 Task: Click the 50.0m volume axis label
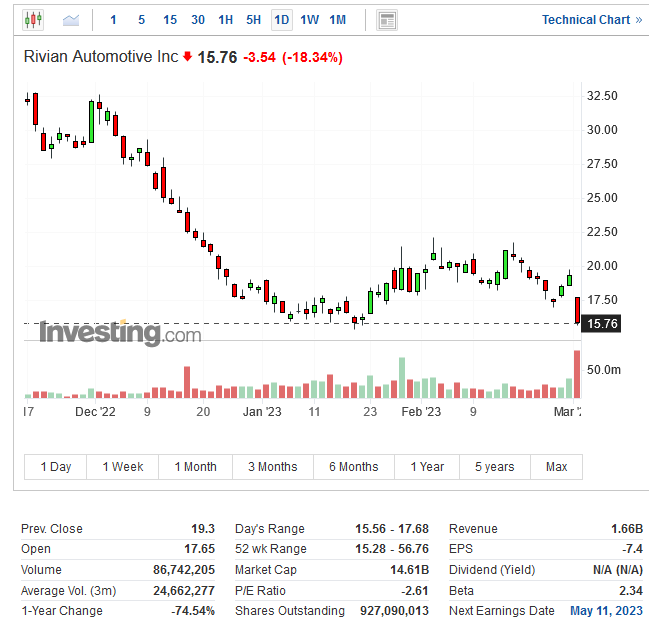pyautogui.click(x=603, y=370)
